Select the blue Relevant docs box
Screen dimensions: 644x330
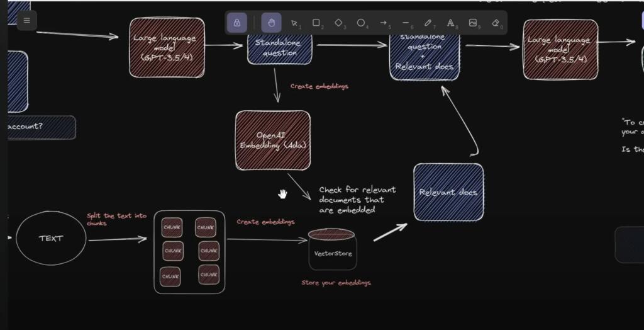[x=448, y=192]
